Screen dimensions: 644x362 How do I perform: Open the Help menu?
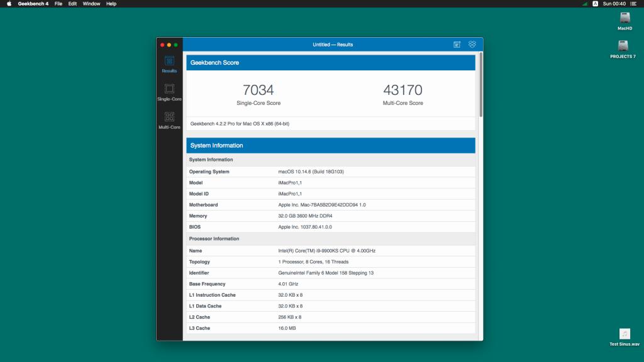[111, 4]
